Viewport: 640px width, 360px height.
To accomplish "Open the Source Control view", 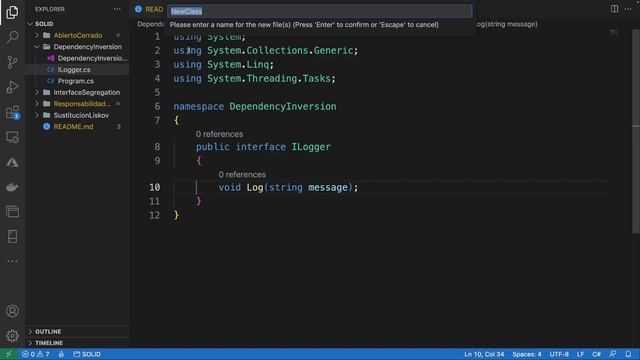I will pyautogui.click(x=12, y=62).
